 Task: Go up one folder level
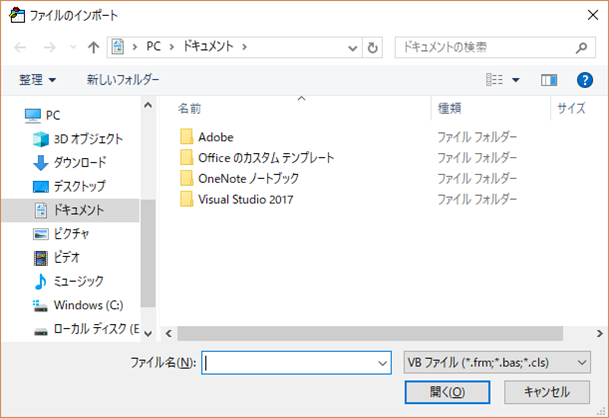[x=93, y=47]
